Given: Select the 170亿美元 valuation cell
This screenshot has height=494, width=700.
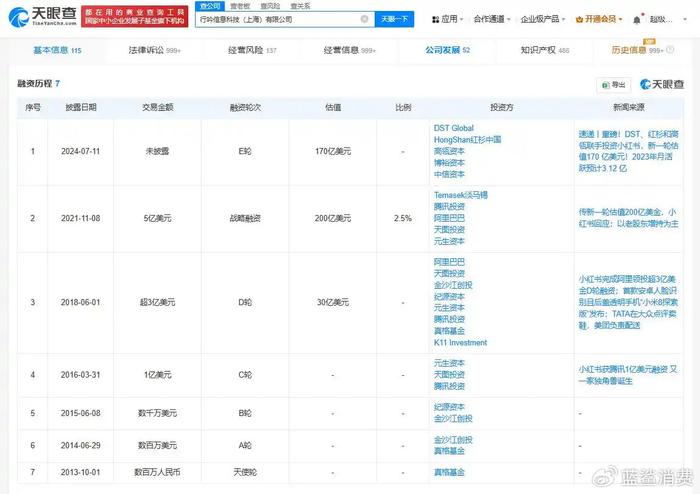Looking at the screenshot, I should pyautogui.click(x=333, y=152).
